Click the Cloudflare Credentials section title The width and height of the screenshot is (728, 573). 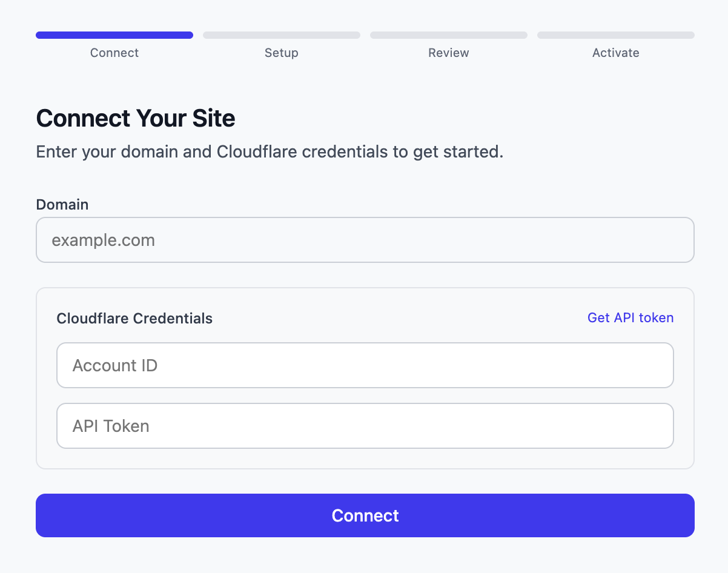134,318
